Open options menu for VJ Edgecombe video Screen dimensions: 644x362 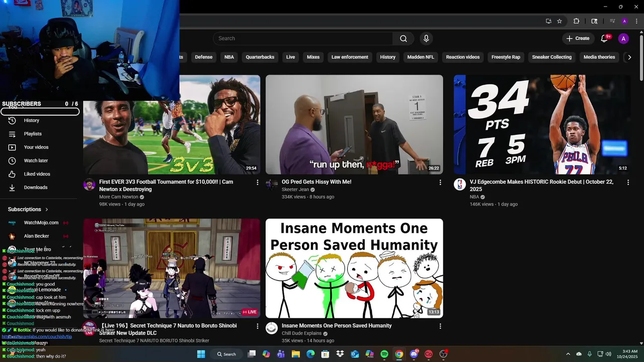tap(628, 183)
